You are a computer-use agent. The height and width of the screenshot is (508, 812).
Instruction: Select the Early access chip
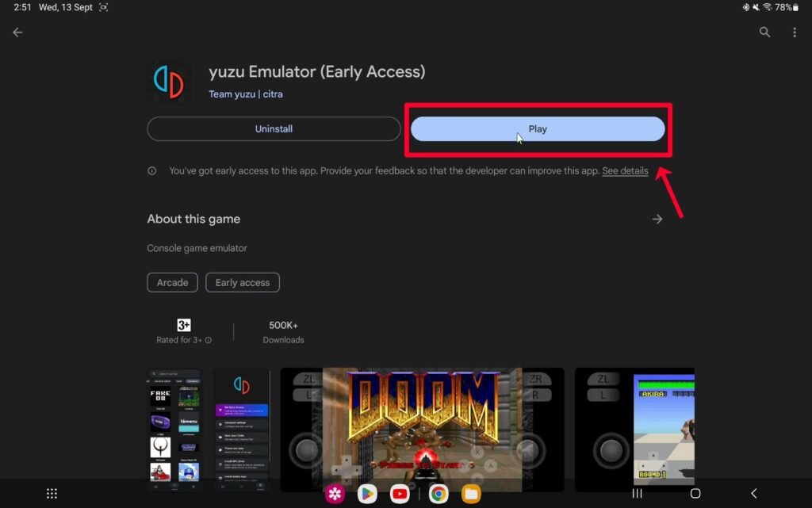242,283
